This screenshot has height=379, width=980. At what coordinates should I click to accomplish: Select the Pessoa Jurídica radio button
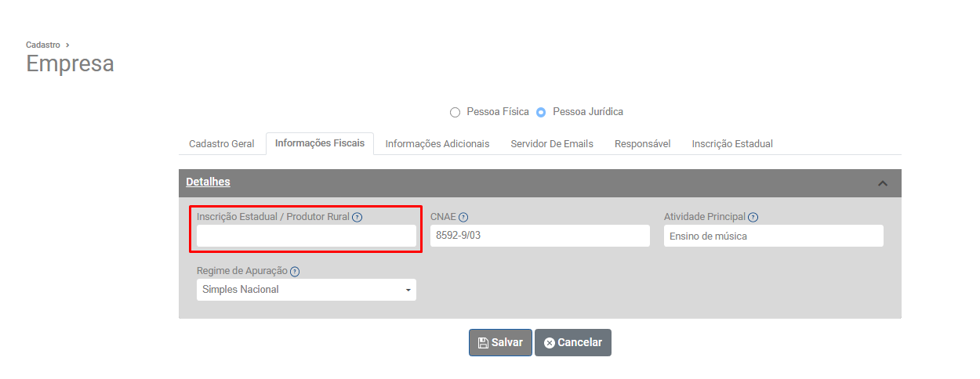pyautogui.click(x=541, y=112)
